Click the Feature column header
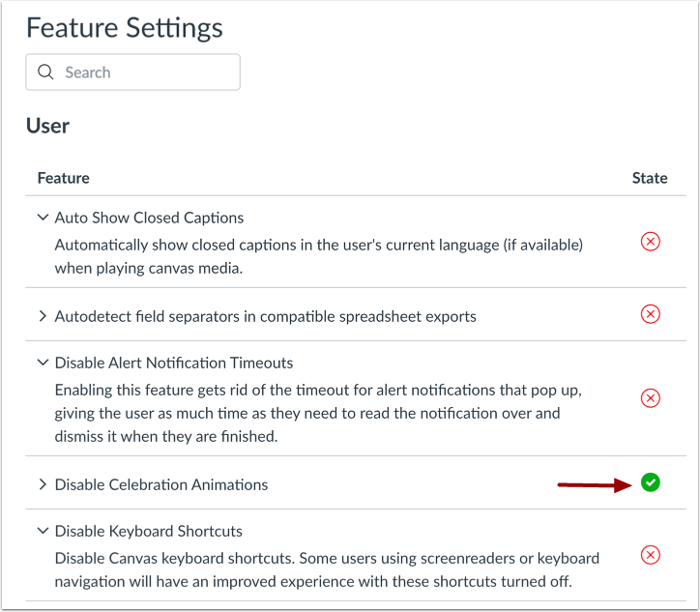This screenshot has width=700, height=612. (64, 178)
